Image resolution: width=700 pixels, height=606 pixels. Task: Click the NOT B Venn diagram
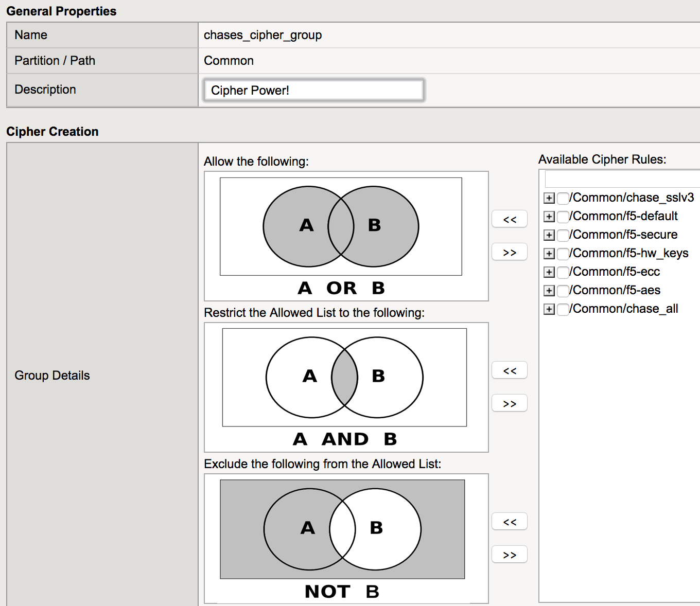342,529
